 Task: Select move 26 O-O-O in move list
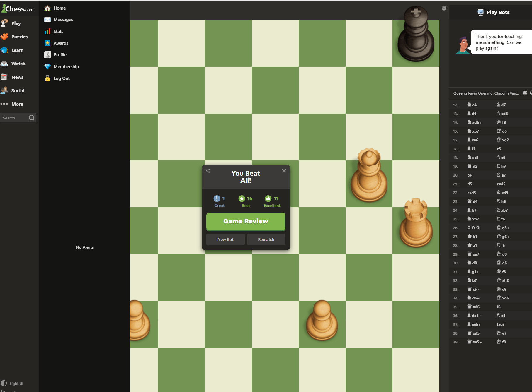coord(473,228)
